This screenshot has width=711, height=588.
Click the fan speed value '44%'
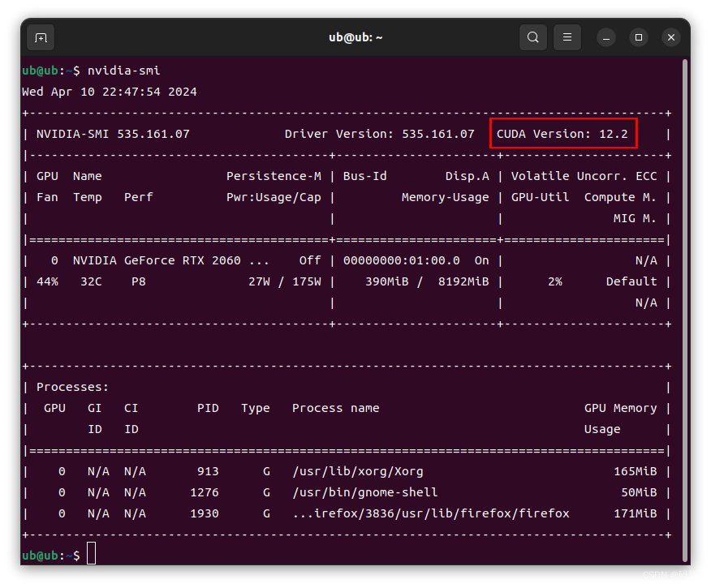click(47, 281)
